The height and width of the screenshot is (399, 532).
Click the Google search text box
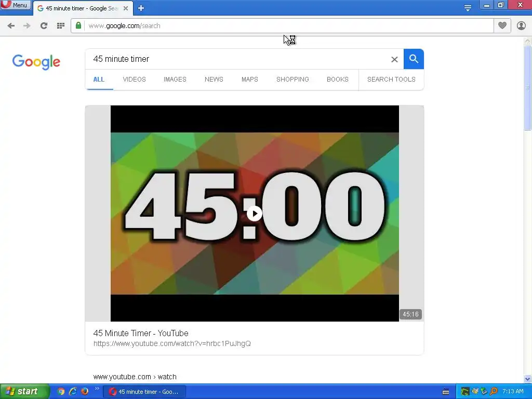tap(237, 59)
